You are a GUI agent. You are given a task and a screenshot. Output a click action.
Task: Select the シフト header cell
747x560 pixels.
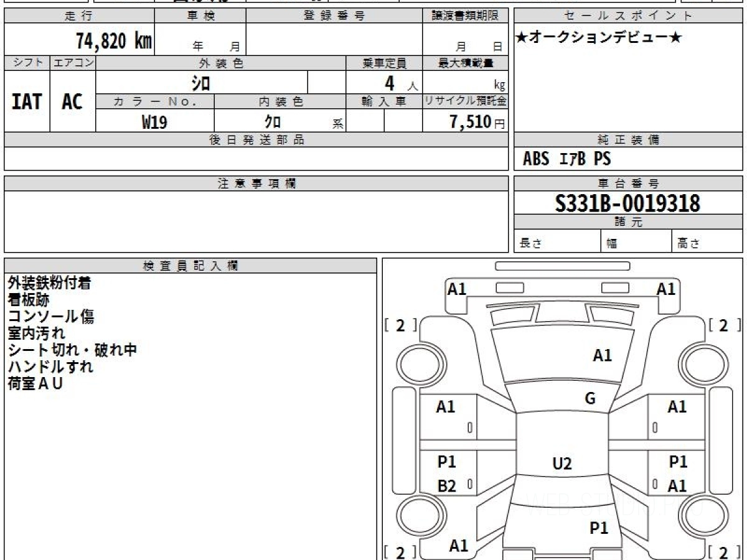[x=27, y=63]
